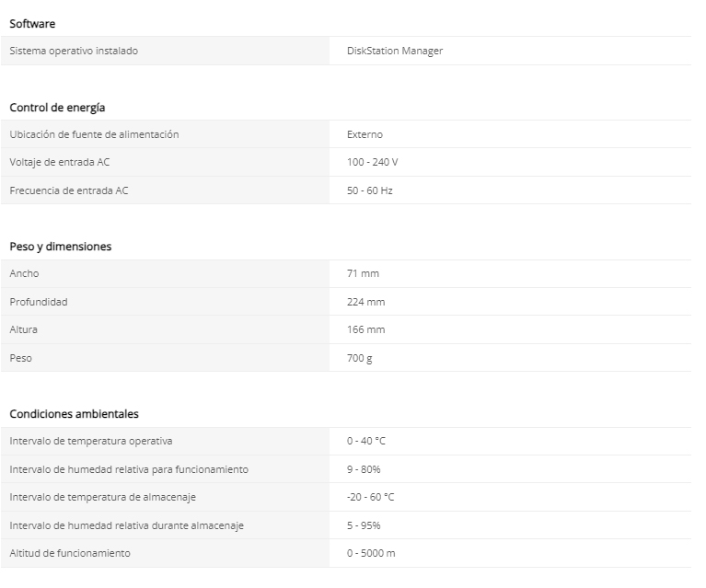
Task: Click the Peso y dimensiones heading
Action: (x=61, y=247)
